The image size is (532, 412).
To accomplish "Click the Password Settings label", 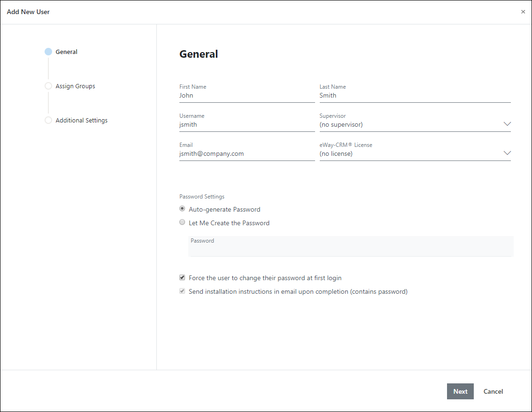I will coord(202,197).
